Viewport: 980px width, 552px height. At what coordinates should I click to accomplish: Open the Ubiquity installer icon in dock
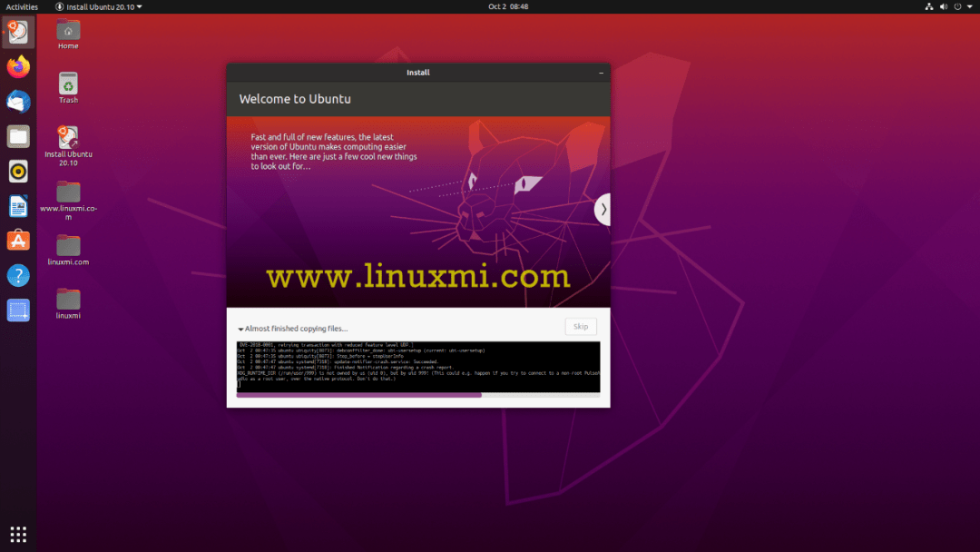(18, 32)
